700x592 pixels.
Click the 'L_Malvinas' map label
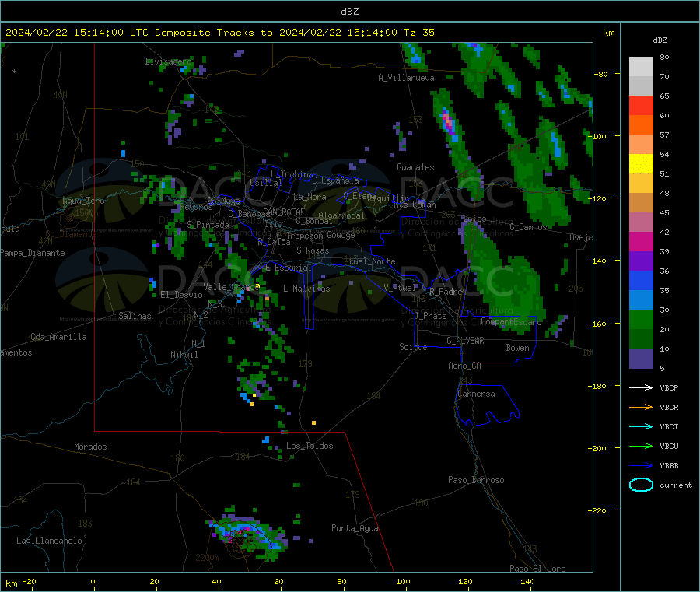click(x=306, y=289)
